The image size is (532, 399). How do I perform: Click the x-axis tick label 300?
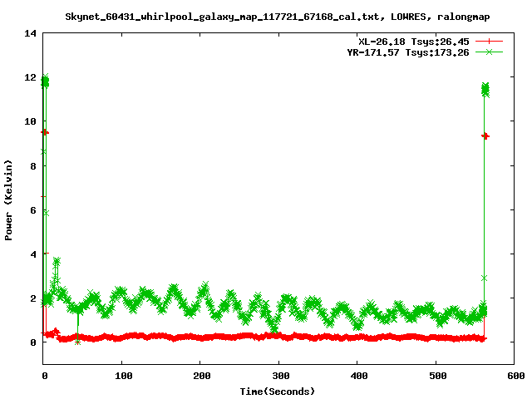point(281,376)
